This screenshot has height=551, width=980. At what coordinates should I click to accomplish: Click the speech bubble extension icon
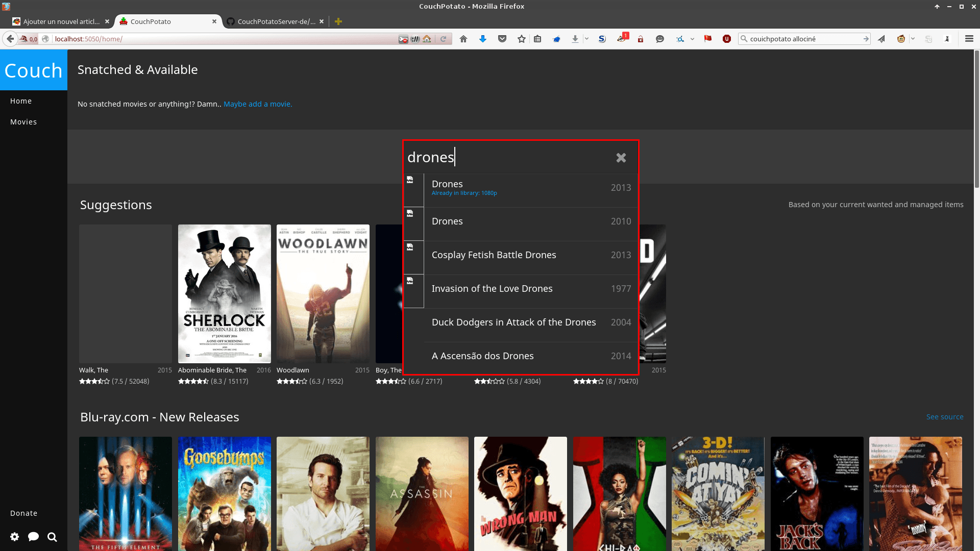[x=660, y=39]
